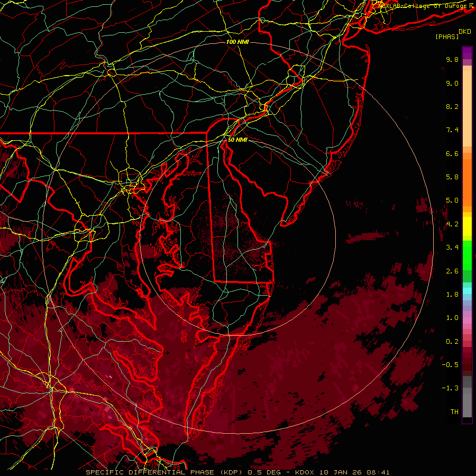Click the -0.5 legend value
Viewport: 476px width, 476px height.
pyautogui.click(x=450, y=365)
